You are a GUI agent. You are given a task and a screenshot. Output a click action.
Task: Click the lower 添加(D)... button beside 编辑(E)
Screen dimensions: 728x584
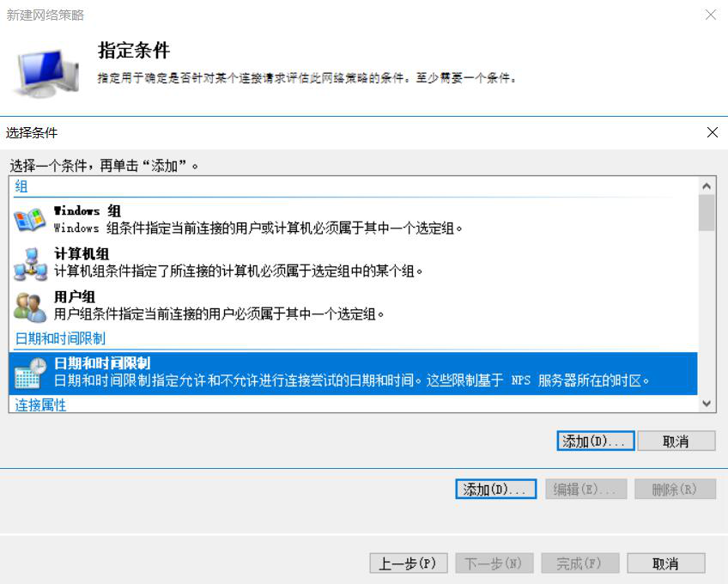coord(496,490)
